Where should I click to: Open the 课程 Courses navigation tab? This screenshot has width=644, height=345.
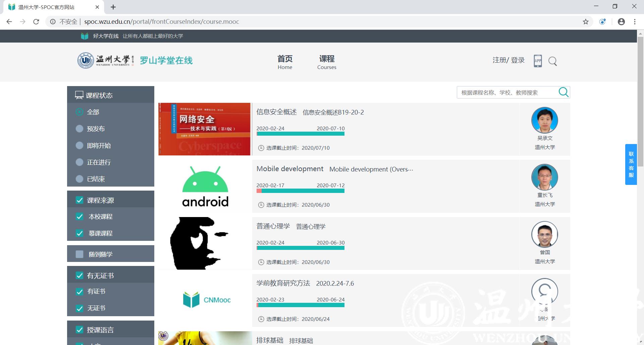pyautogui.click(x=327, y=62)
